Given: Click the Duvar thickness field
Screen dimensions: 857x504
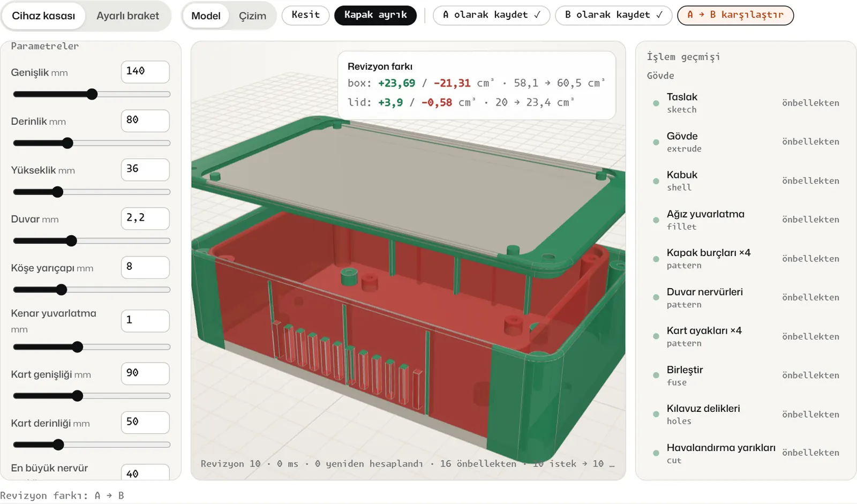Looking at the screenshot, I should tap(145, 218).
